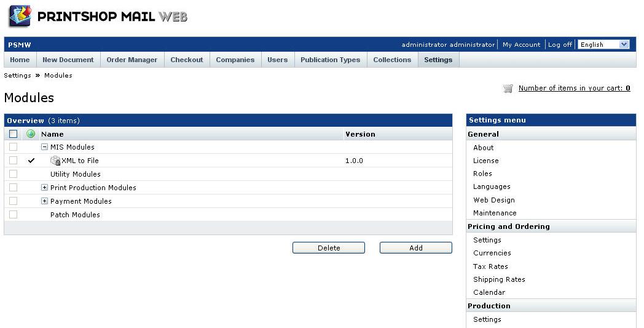
Task: Click the XML to File module icon
Action: [x=55, y=161]
